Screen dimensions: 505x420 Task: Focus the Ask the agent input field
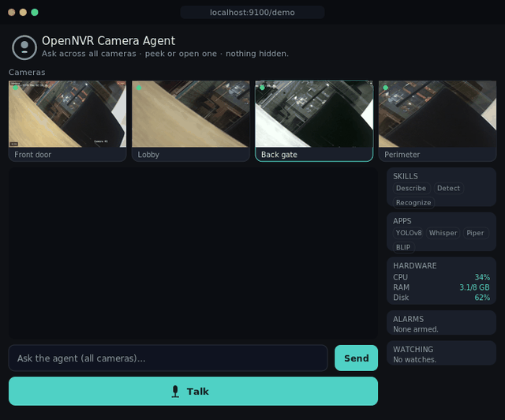click(168, 358)
